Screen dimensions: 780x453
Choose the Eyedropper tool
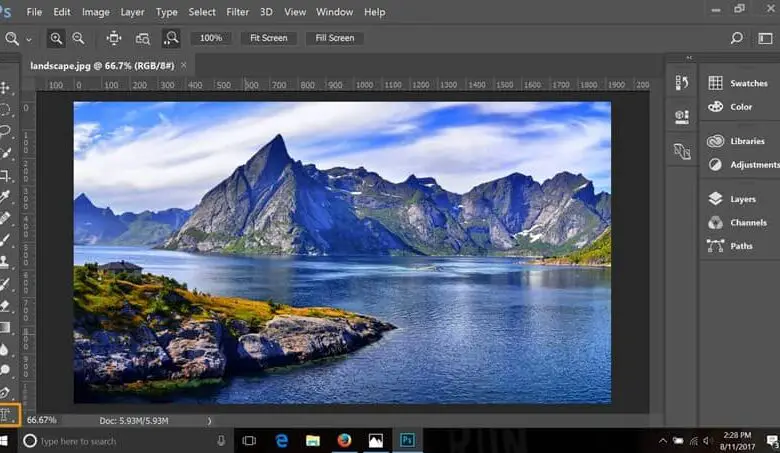coord(6,197)
